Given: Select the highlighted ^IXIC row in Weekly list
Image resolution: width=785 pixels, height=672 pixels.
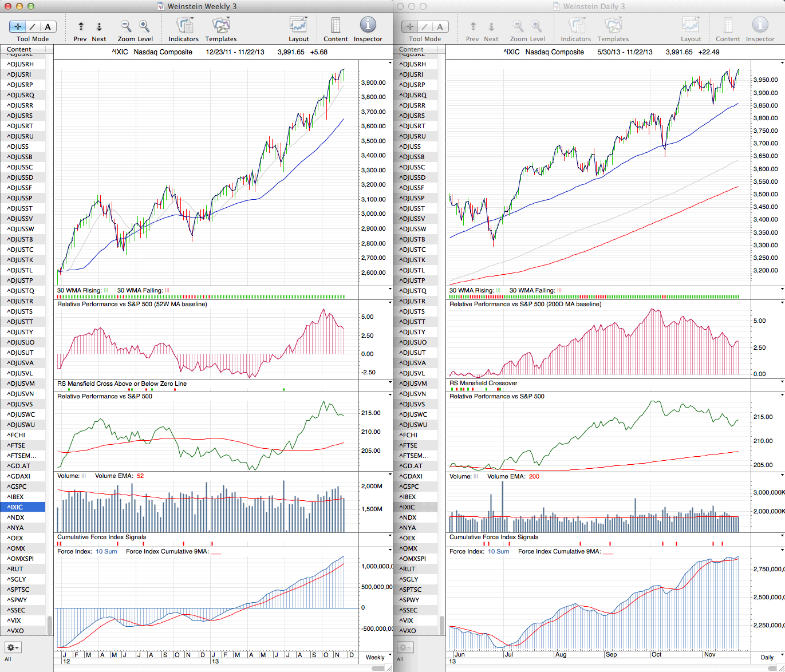Looking at the screenshot, I should pyautogui.click(x=23, y=507).
